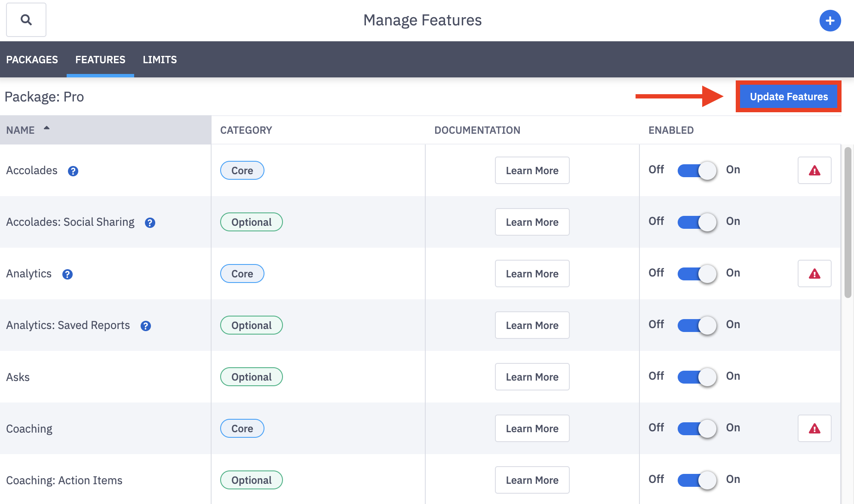Click the Manage Features title
The height and width of the screenshot is (504, 854).
click(422, 20)
